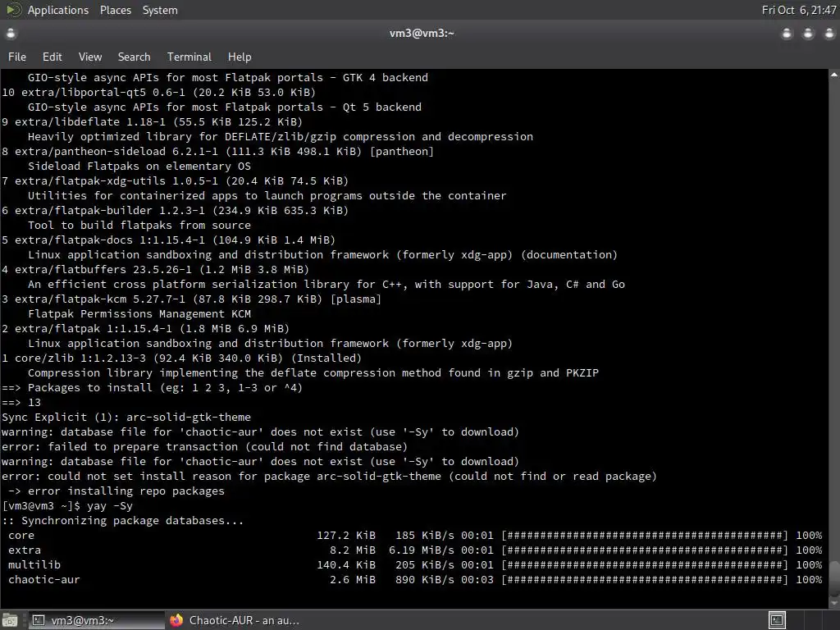Click the terminal icon in vm3@vm3 taskbar entry
Image resolution: width=840 pixels, height=630 pixels.
tap(39, 620)
